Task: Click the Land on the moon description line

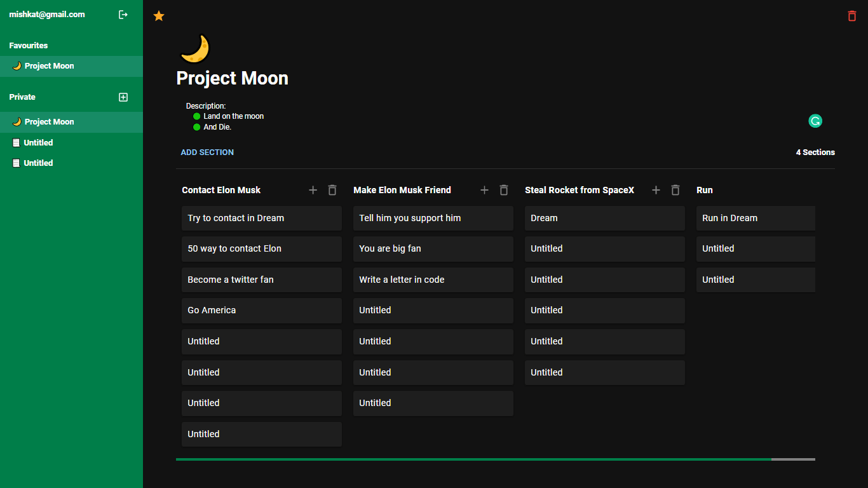Action: click(234, 116)
